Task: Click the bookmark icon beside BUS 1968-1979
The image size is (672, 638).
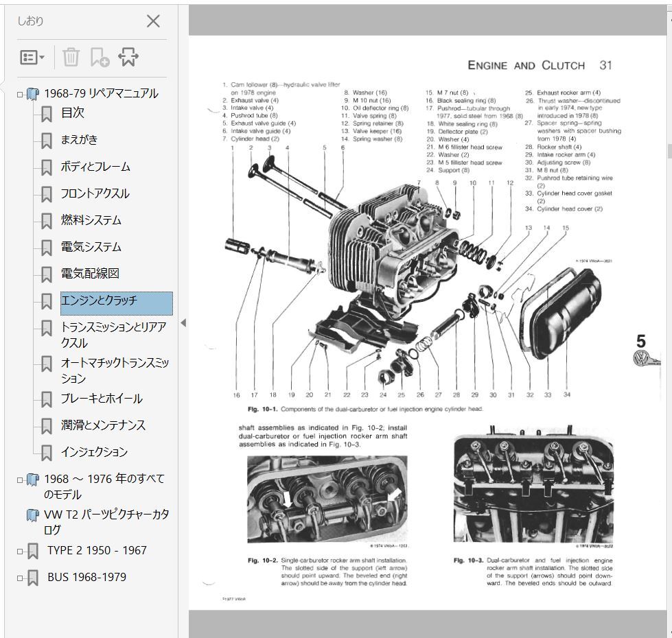Action: point(33,578)
